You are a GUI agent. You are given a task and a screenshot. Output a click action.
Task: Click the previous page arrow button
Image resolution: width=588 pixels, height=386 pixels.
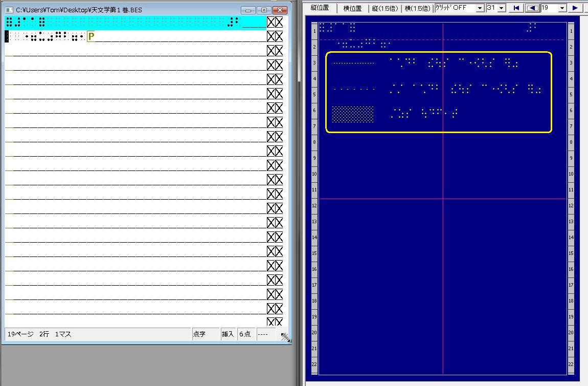pyautogui.click(x=532, y=8)
